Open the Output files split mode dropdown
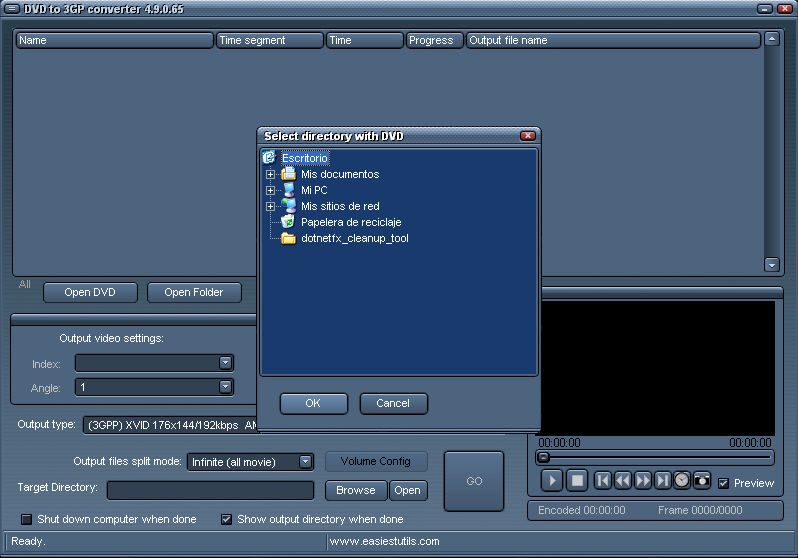798x558 pixels. [x=305, y=462]
